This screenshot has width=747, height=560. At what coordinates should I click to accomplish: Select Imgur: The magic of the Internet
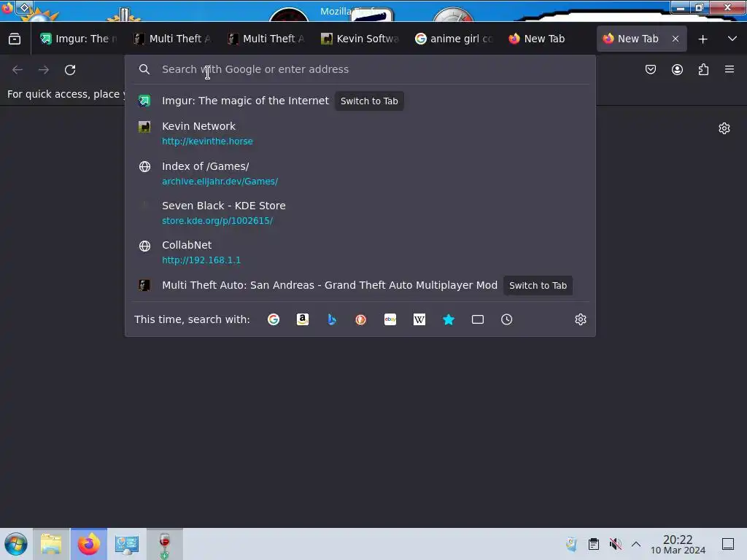[245, 101]
